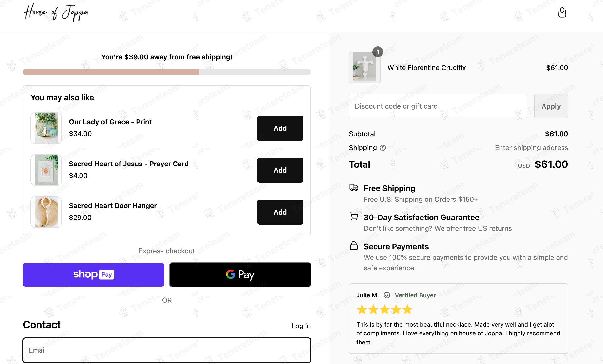Open Our Lady of Grace print thumbnail
This screenshot has width=603, height=364.
(46, 128)
